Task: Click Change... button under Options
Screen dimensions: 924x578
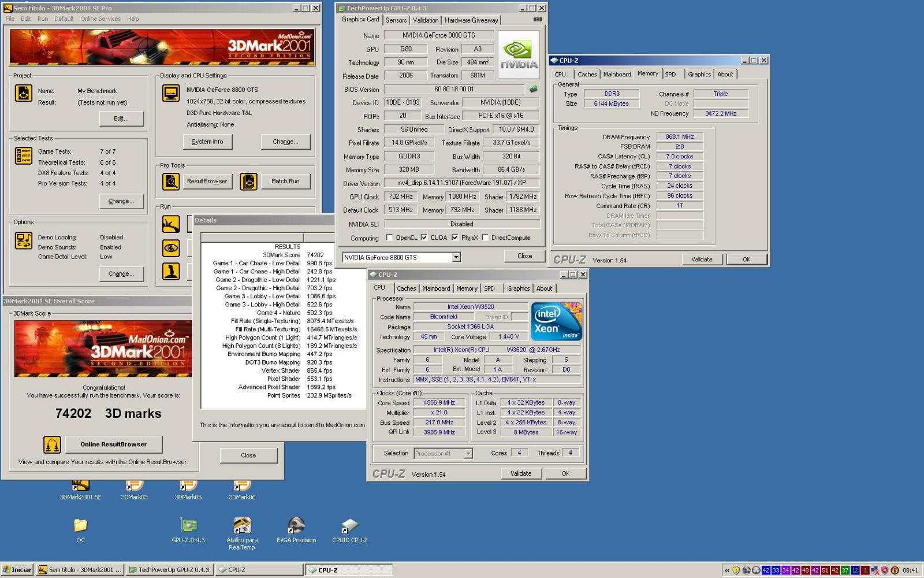Action: [x=121, y=274]
